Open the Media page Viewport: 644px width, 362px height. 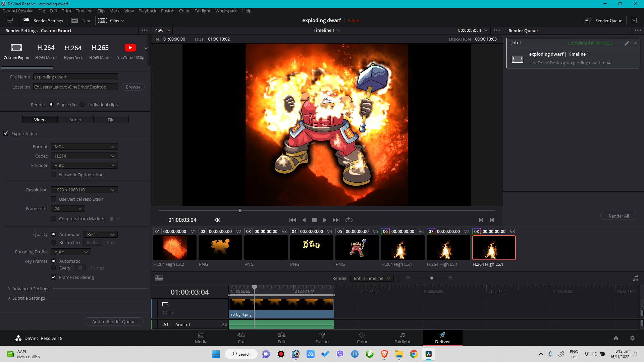[x=201, y=338]
